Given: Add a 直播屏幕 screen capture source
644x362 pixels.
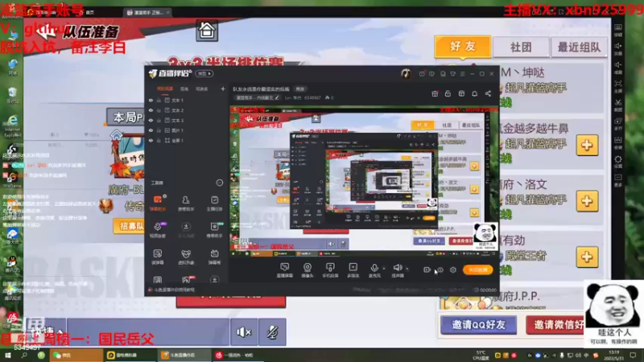Looking at the screenshot, I should [285, 270].
